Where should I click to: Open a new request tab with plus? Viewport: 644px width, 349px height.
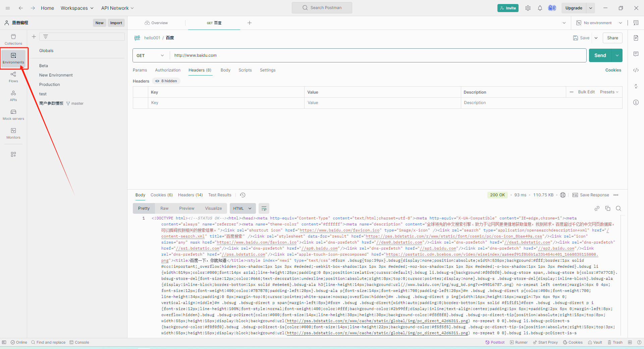(250, 23)
